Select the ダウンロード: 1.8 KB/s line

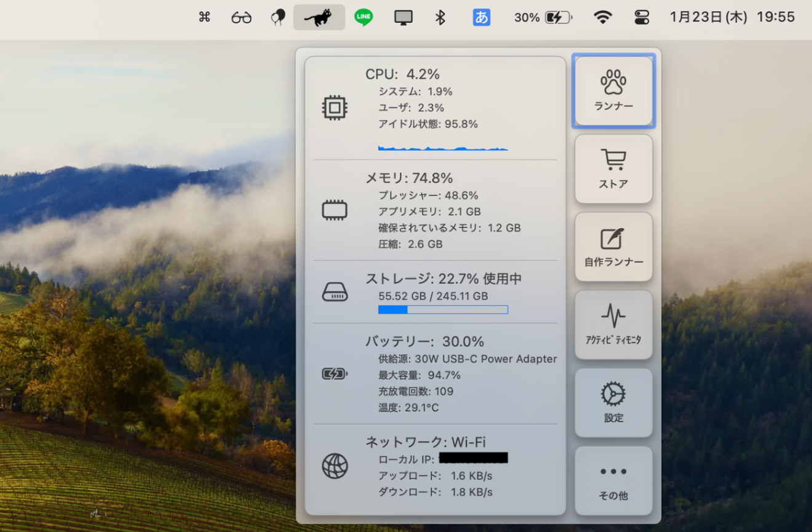click(436, 492)
